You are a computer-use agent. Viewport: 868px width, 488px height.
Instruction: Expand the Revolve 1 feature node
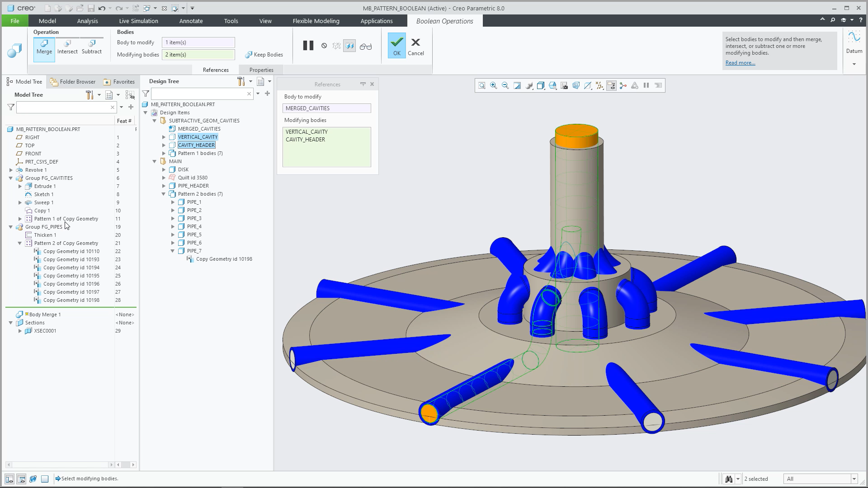11,170
